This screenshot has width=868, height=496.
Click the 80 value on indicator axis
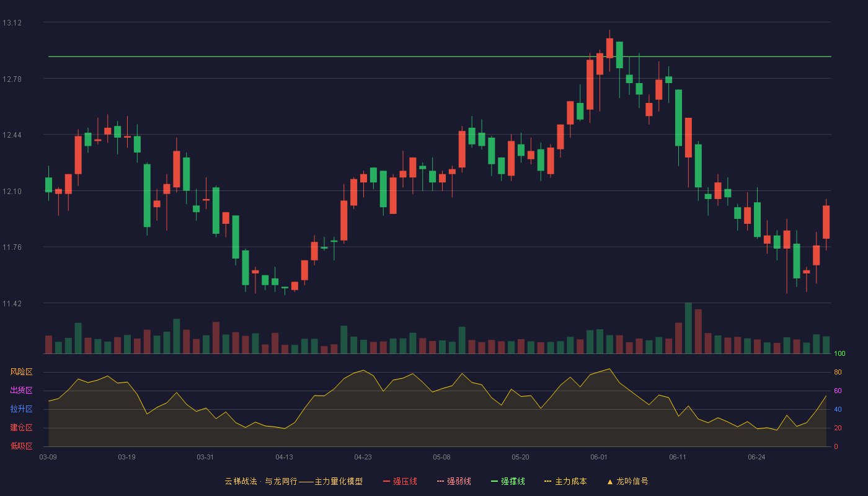[x=838, y=372]
